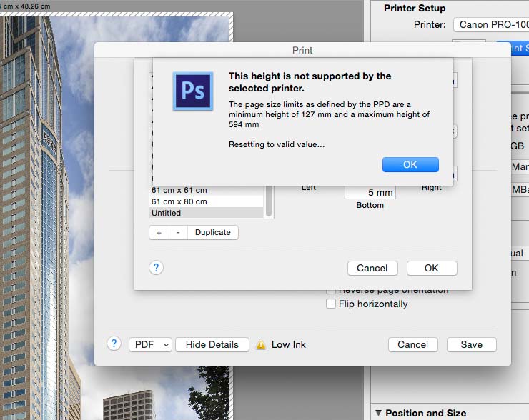Click the skyscraper print preview image

coord(47,216)
